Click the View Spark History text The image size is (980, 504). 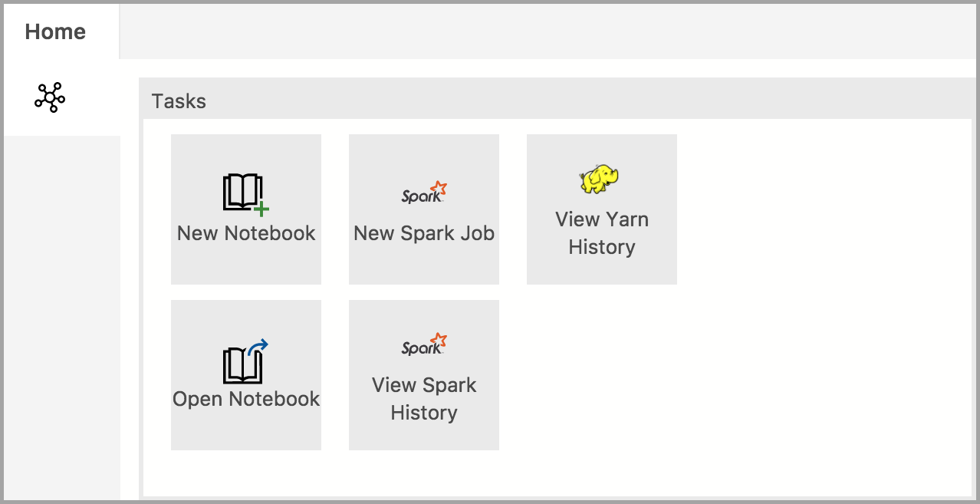point(424,399)
